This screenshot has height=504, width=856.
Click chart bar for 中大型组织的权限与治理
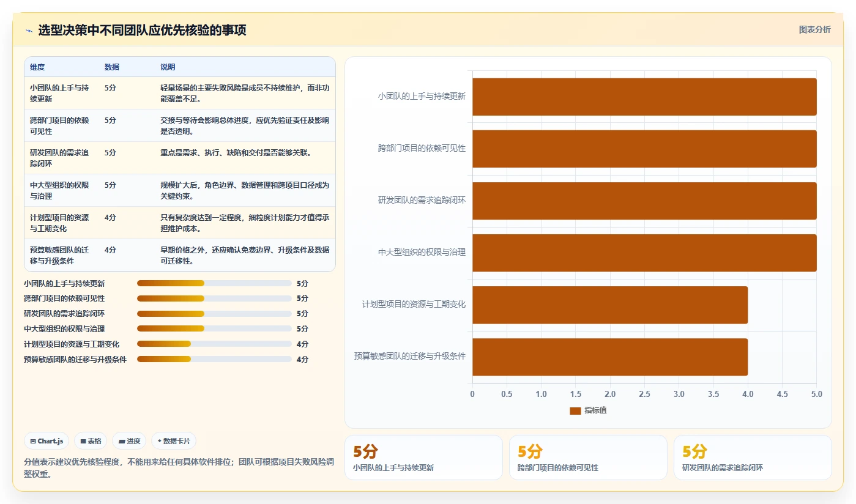(x=644, y=253)
